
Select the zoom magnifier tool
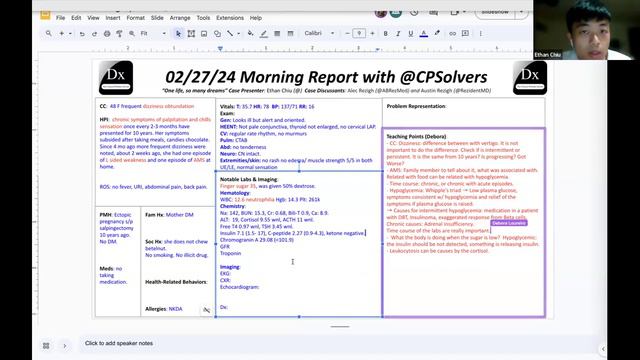click(132, 33)
